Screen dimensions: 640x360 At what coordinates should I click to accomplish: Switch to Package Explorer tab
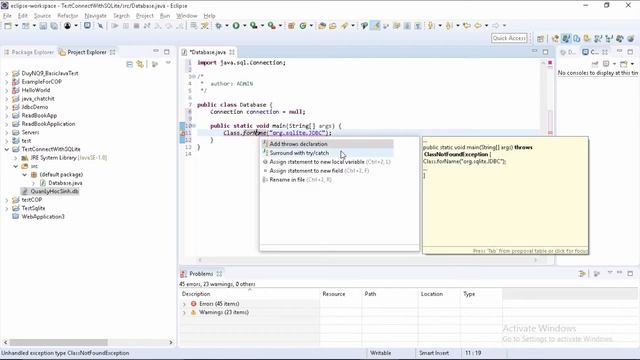pyautogui.click(x=29, y=52)
